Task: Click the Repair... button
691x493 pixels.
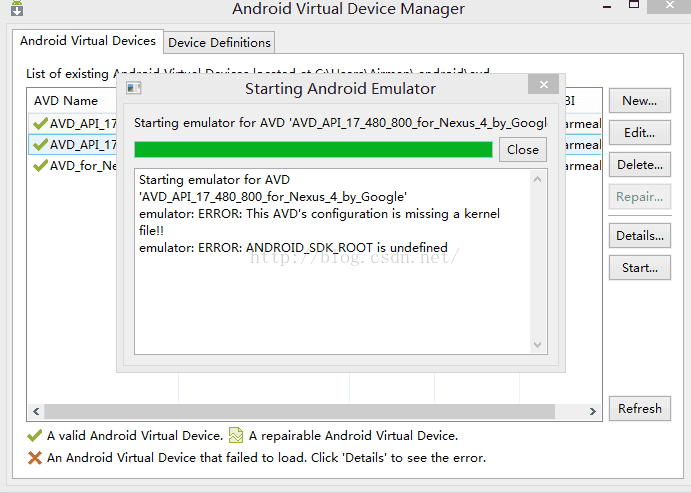Action: pos(639,196)
